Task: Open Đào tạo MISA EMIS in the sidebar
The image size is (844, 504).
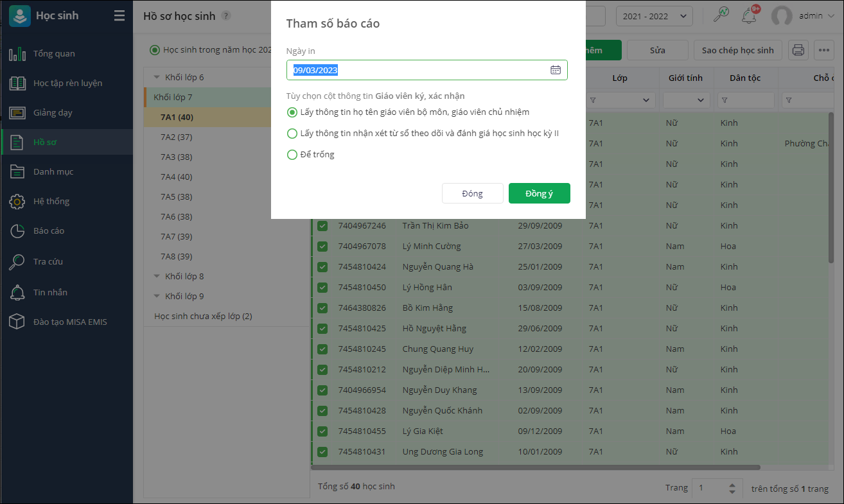Action: 67,322
